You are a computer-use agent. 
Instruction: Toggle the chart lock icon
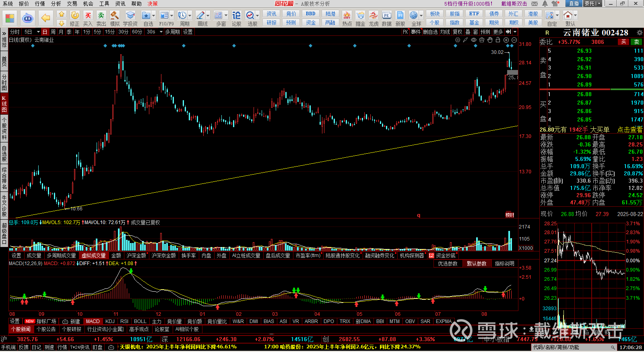click(x=498, y=40)
